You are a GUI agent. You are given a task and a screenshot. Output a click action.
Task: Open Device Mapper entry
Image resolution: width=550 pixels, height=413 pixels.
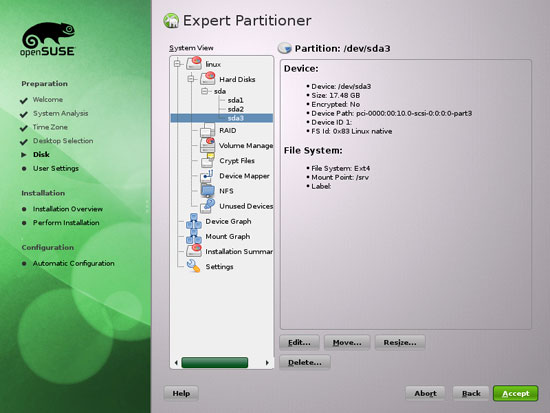[x=244, y=176]
